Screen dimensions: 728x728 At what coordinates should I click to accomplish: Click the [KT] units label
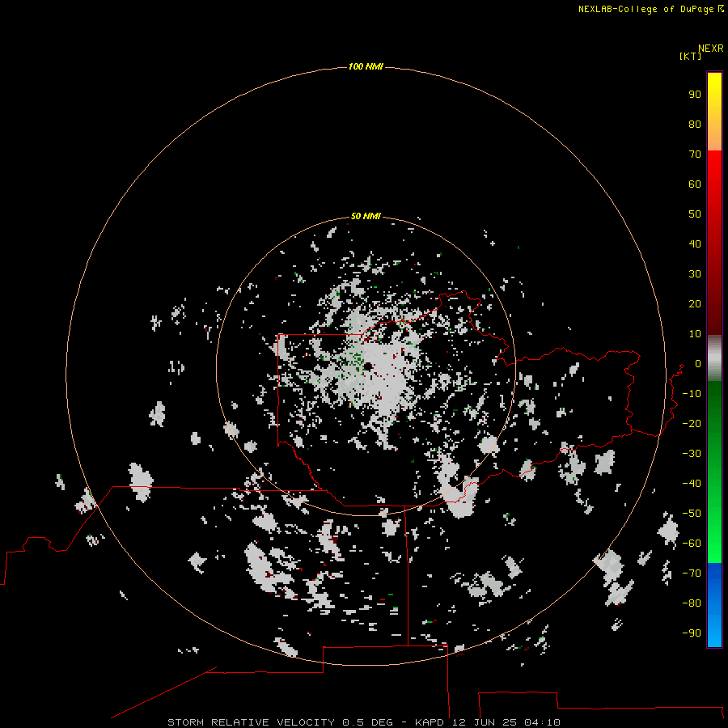[690, 56]
